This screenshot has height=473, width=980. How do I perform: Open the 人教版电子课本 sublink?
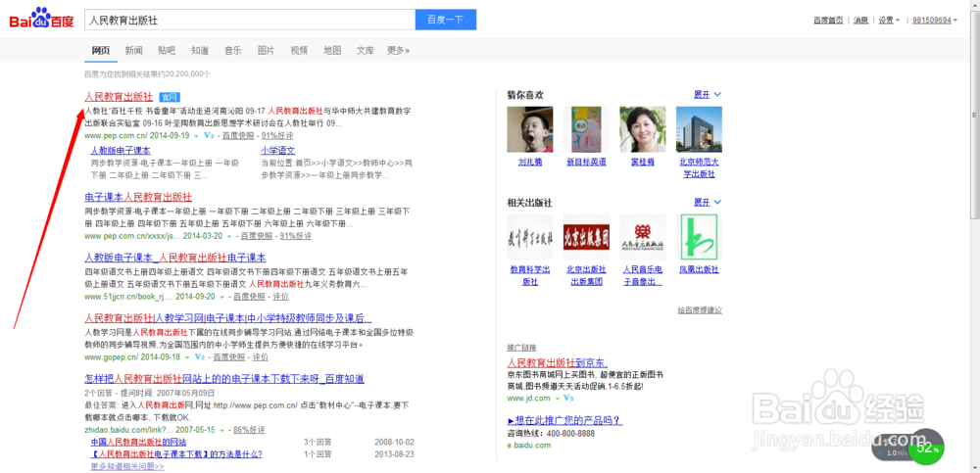click(x=121, y=151)
